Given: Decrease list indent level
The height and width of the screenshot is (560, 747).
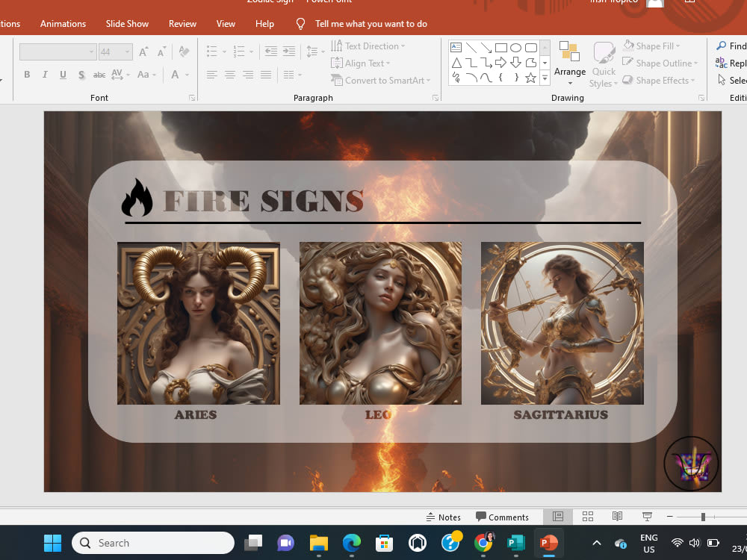Looking at the screenshot, I should click(271, 52).
